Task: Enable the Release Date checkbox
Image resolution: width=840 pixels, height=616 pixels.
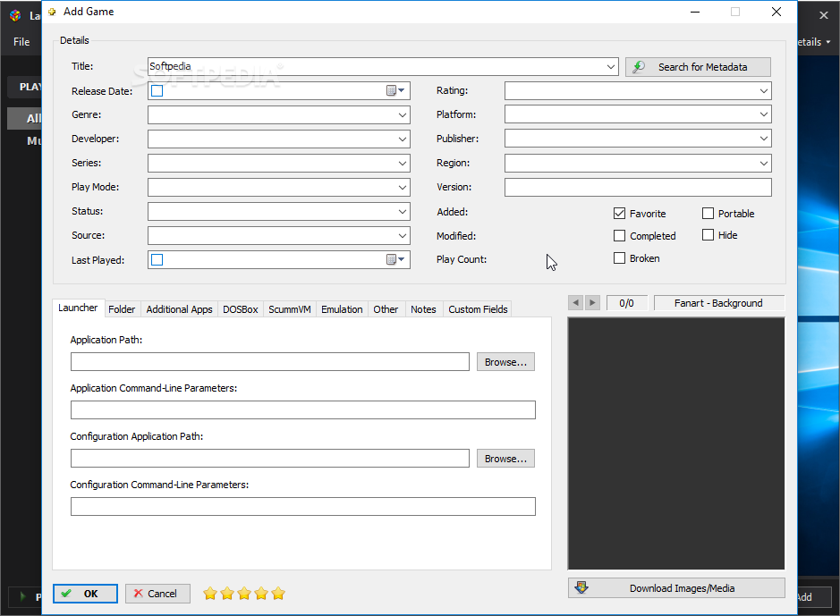Action: click(x=157, y=91)
